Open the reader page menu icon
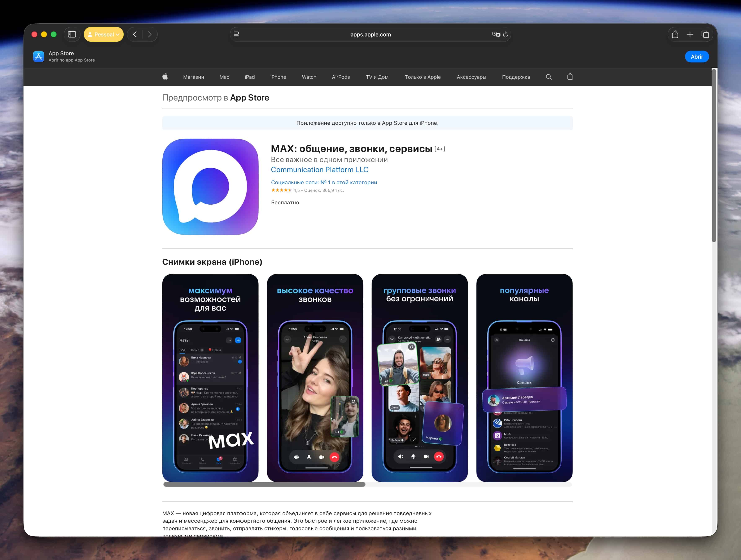The image size is (741, 560). click(x=236, y=35)
